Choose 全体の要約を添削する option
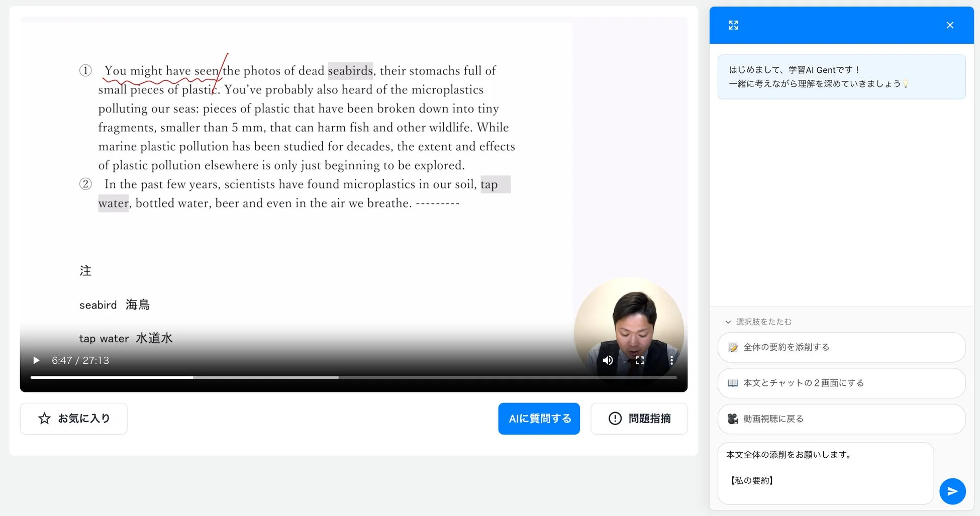 coord(842,347)
